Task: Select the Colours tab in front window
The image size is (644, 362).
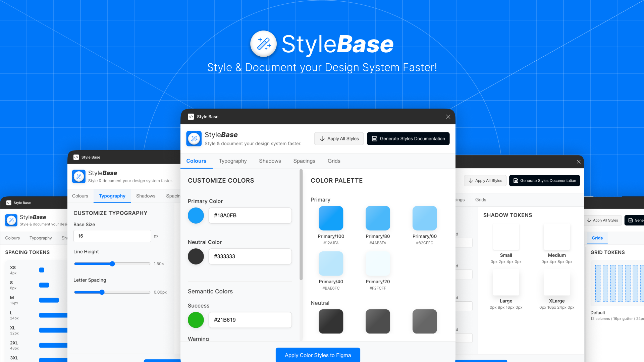Action: click(x=196, y=161)
